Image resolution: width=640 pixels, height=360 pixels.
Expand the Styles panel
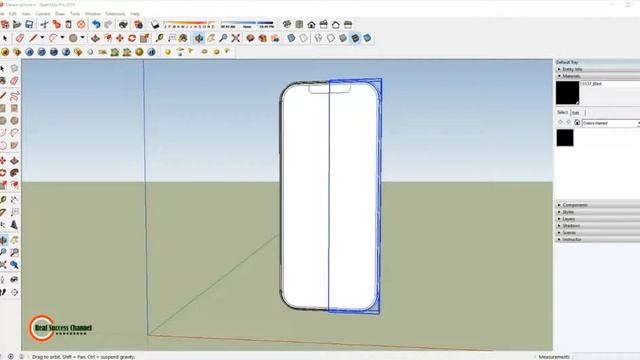598,212
